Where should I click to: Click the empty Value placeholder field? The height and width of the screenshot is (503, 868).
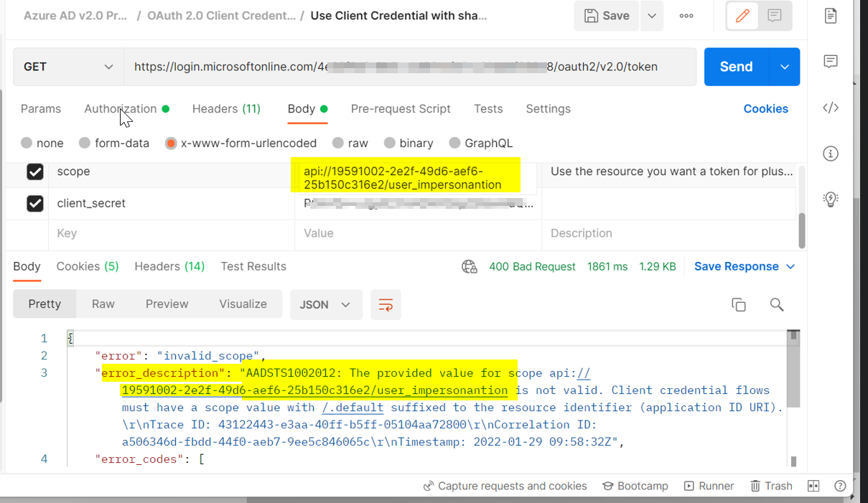pos(418,233)
